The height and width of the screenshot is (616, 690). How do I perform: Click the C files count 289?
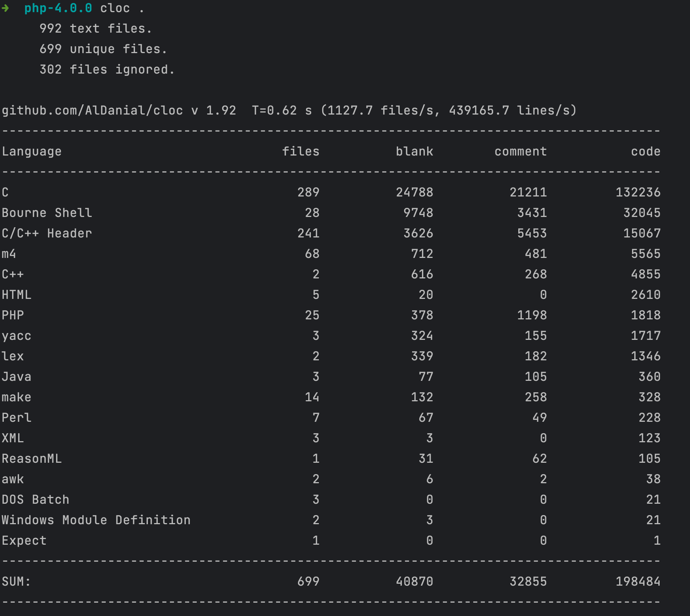pos(308,192)
